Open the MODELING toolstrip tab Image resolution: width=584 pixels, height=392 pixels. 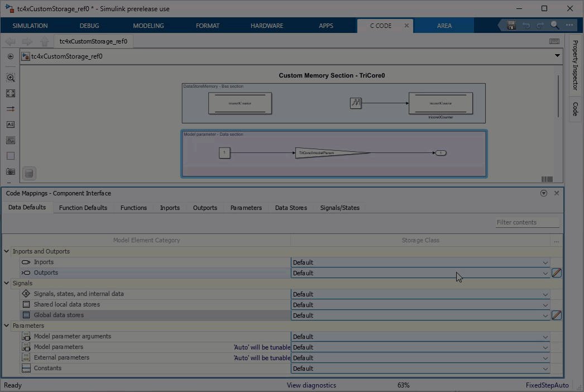[x=148, y=26]
